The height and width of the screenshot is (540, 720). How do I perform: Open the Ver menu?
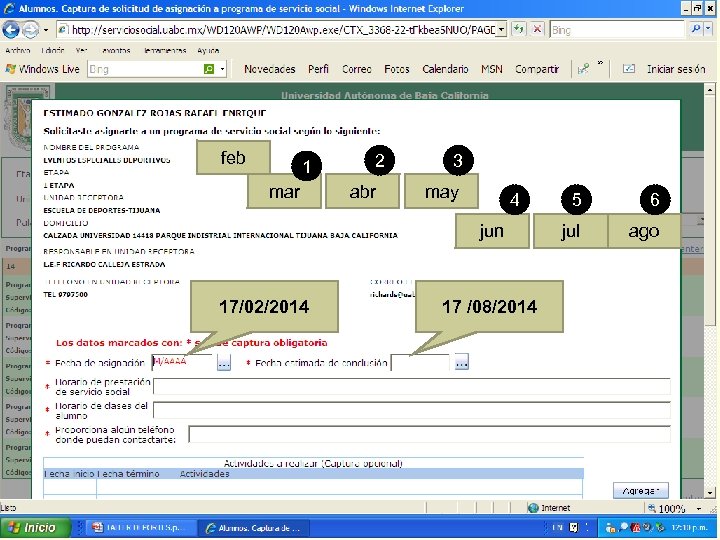pos(81,51)
